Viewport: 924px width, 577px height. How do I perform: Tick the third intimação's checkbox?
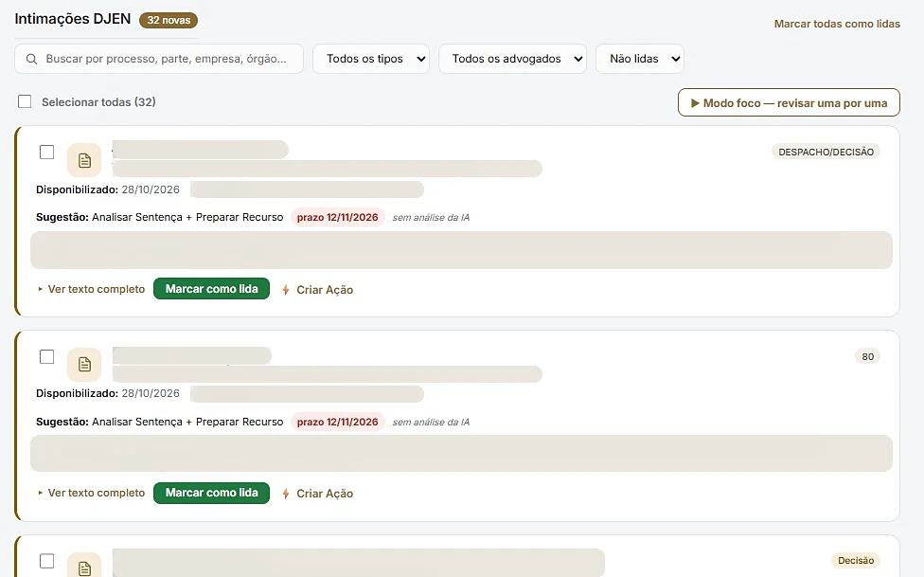pos(46,561)
